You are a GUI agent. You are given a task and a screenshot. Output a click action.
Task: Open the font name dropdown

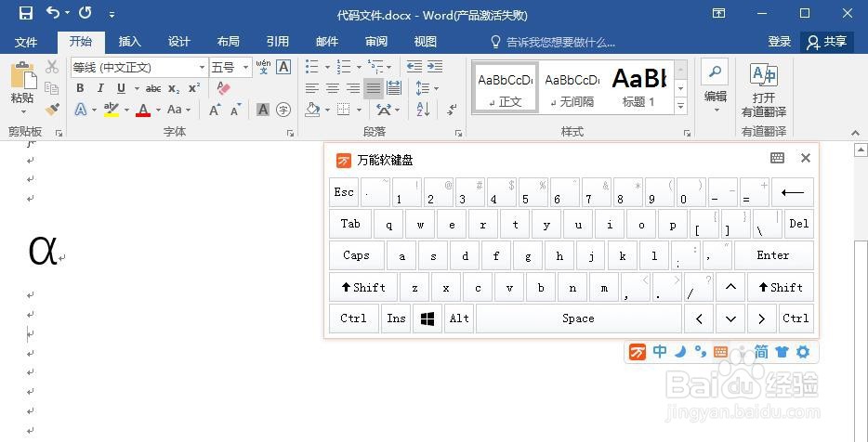point(202,68)
